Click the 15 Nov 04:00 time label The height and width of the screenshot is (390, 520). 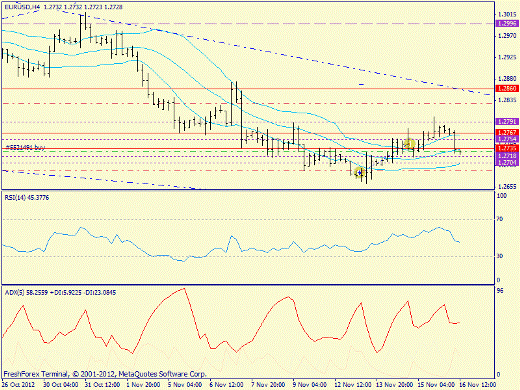pos(436,384)
